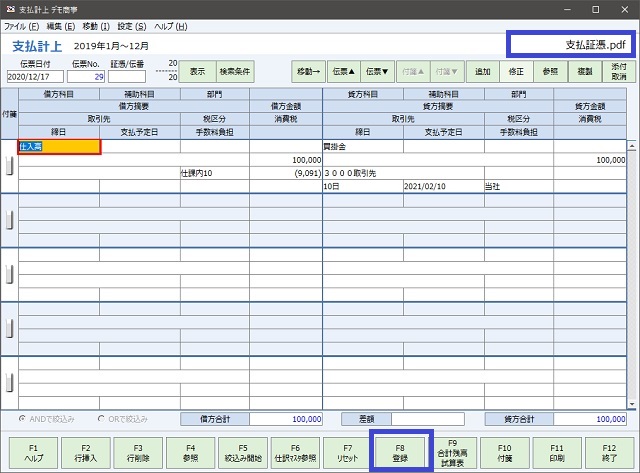
Task: Click the 表示 button
Action: pyautogui.click(x=198, y=71)
